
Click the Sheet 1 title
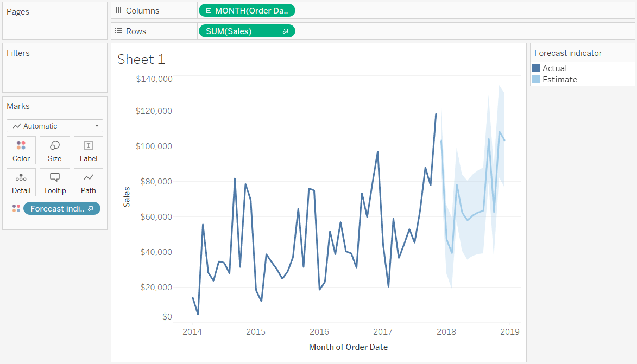141,59
